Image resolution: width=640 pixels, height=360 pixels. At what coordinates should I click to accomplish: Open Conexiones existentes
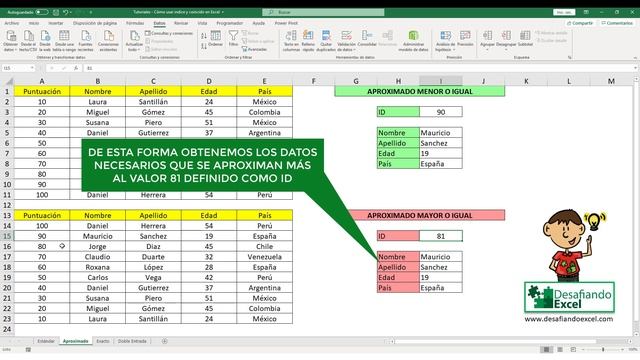point(108,41)
